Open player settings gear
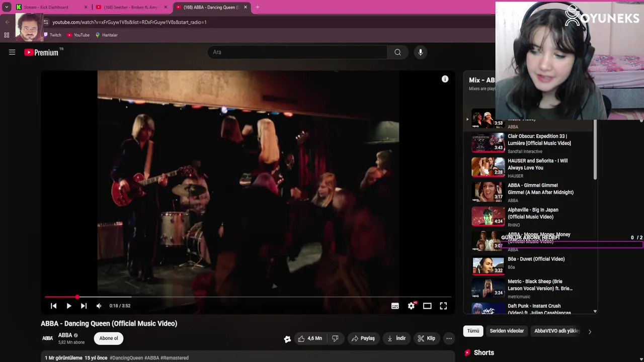The height and width of the screenshot is (362, 644). 412,306
